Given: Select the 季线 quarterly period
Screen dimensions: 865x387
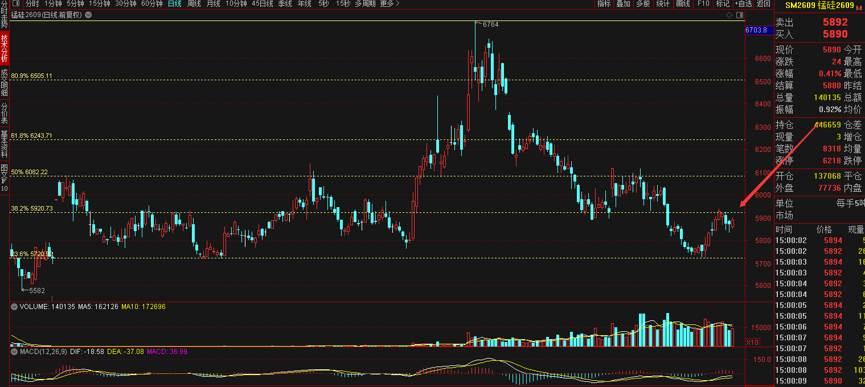Looking at the screenshot, I should point(285,3).
